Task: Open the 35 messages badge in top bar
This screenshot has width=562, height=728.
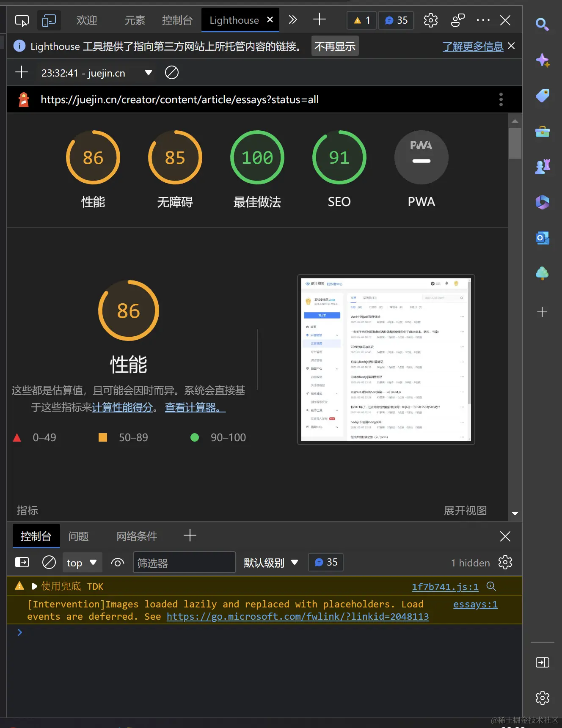Action: click(397, 20)
